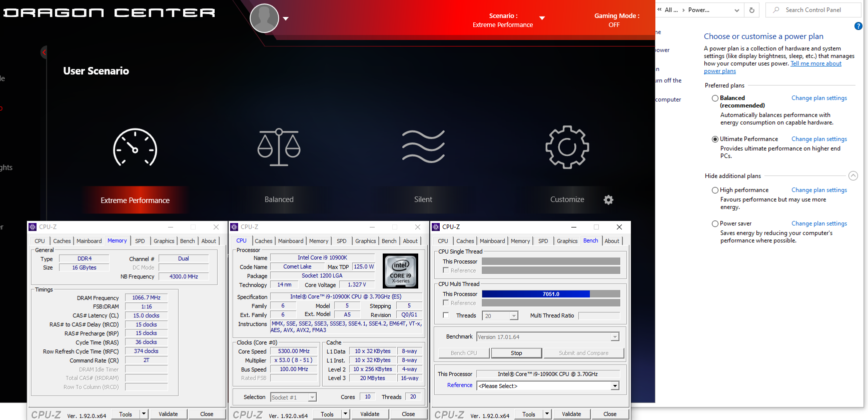Open Tools dropdown arrow in Bench CPU-Z window

click(547, 414)
